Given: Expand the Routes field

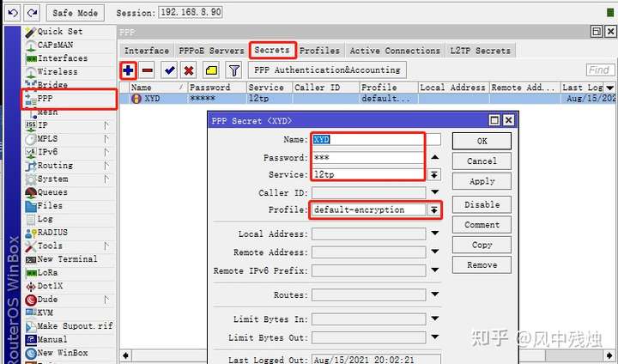Looking at the screenshot, I should click(x=434, y=294).
